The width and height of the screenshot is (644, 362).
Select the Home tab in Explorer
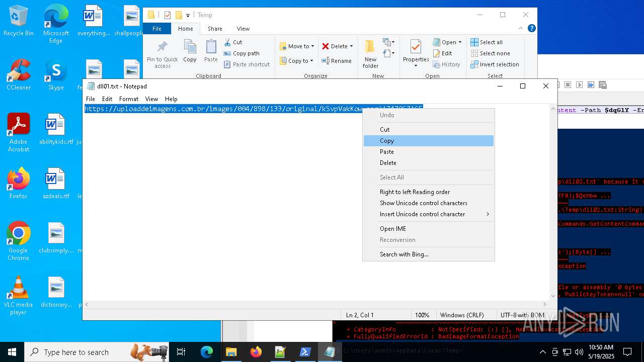[186, 29]
